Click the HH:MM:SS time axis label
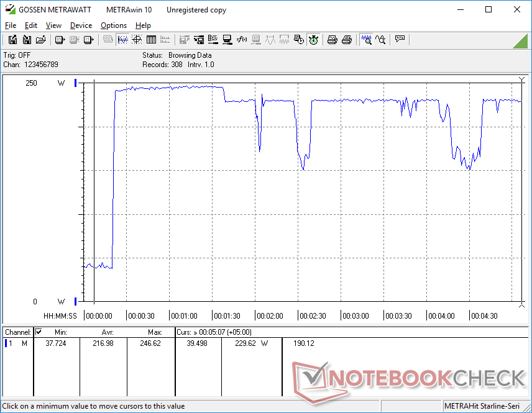Viewport: 532px width, 413px height. point(60,315)
